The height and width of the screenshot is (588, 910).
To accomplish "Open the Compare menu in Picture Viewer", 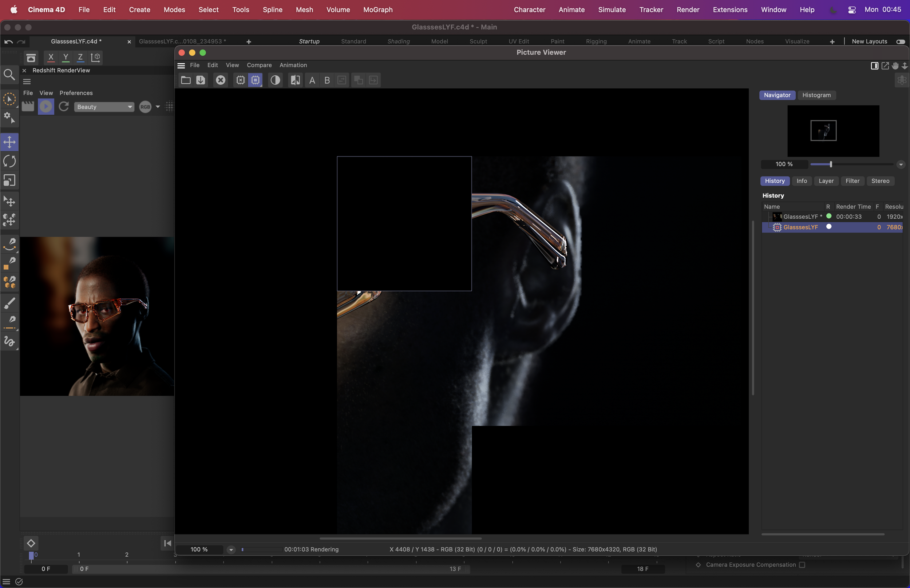I will (x=259, y=65).
